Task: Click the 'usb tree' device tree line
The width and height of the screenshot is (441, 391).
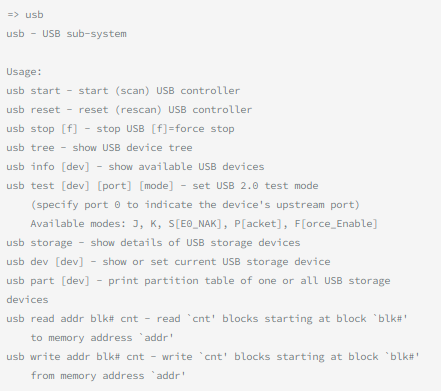Action: click(x=99, y=148)
